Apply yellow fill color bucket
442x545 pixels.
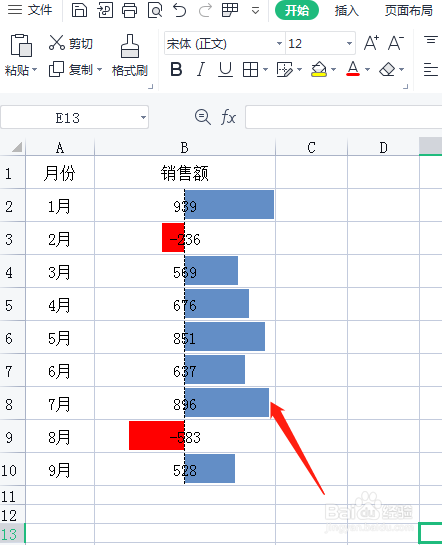point(319,69)
